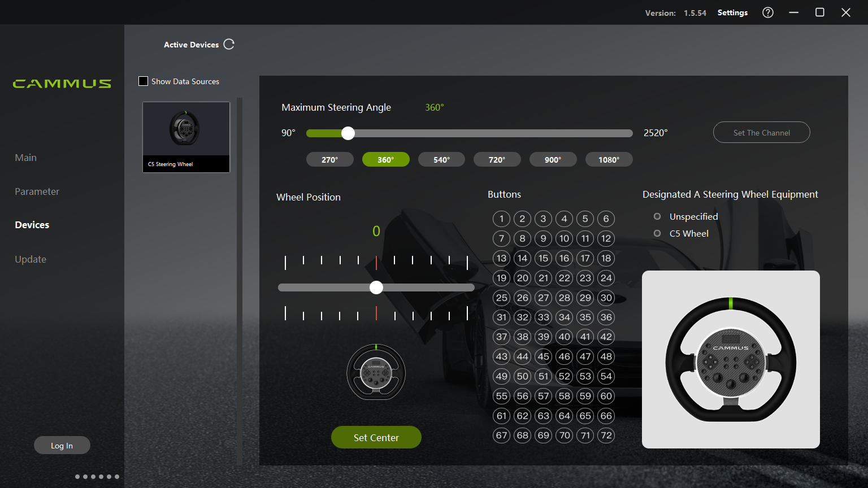The width and height of the screenshot is (868, 488).
Task: Click the Log In button
Action: point(62,445)
